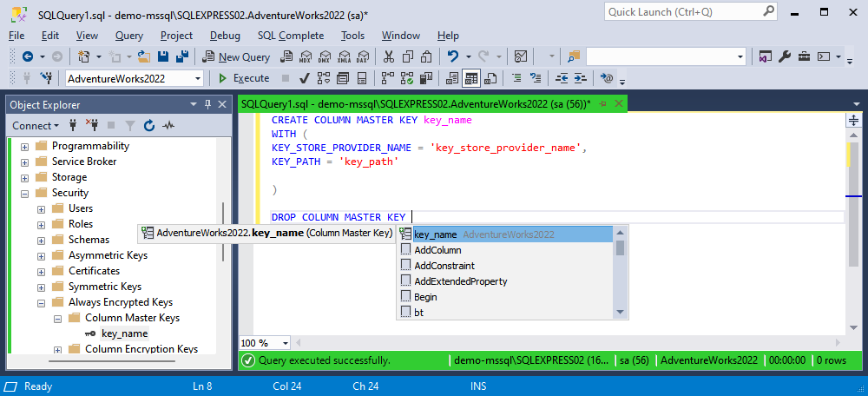Click the Activity Monitor icon

pyautogui.click(x=521, y=56)
